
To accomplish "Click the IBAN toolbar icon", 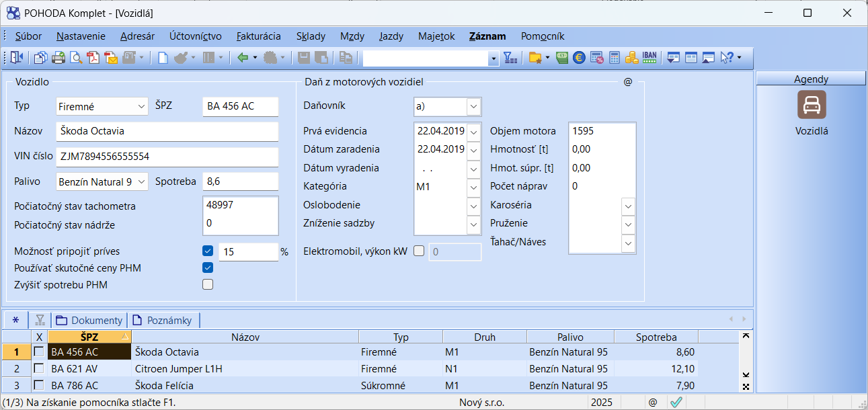I will (x=649, y=58).
